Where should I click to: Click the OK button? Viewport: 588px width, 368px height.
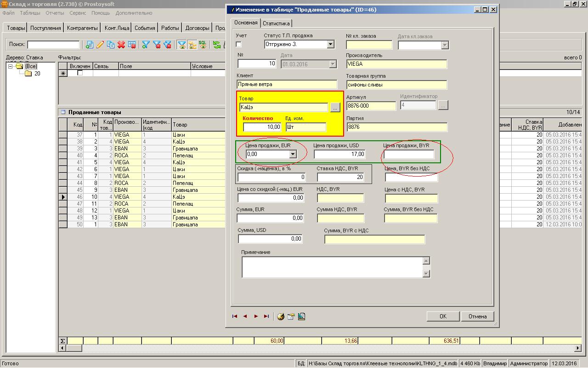coord(443,316)
